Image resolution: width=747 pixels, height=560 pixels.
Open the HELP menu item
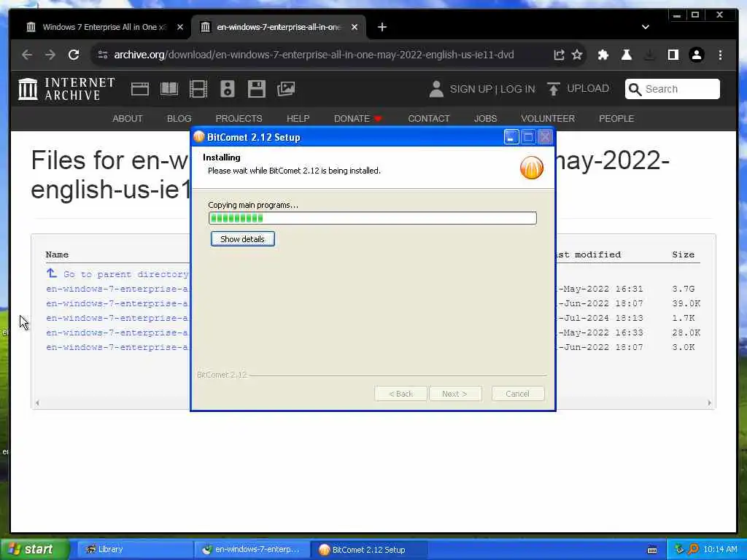298,119
